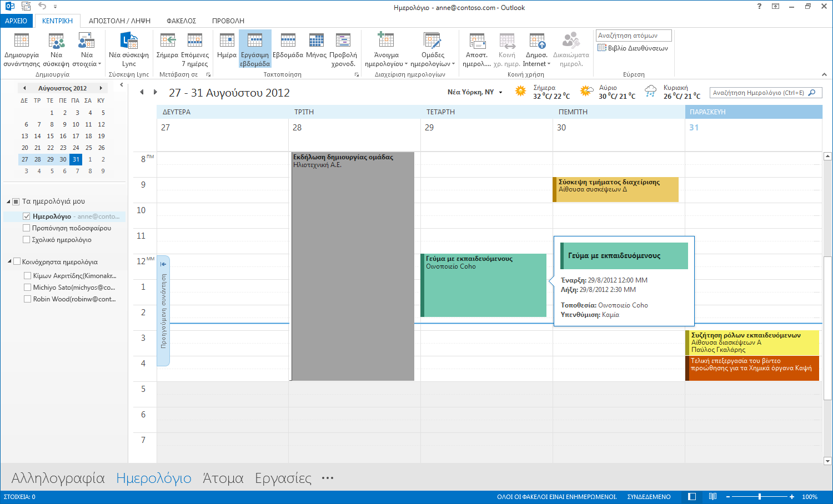Viewport: 833px width, 504px height.
Task: Click the zoom slider handle
Action: pos(759,497)
